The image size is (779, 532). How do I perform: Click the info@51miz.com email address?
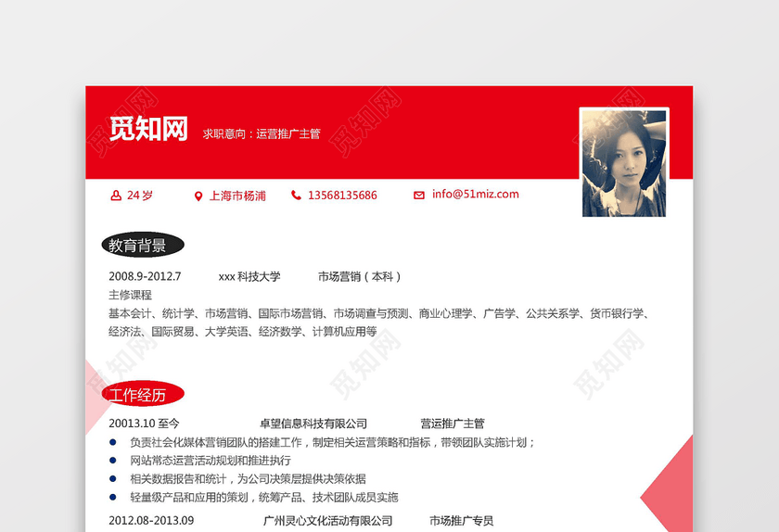coord(476,195)
